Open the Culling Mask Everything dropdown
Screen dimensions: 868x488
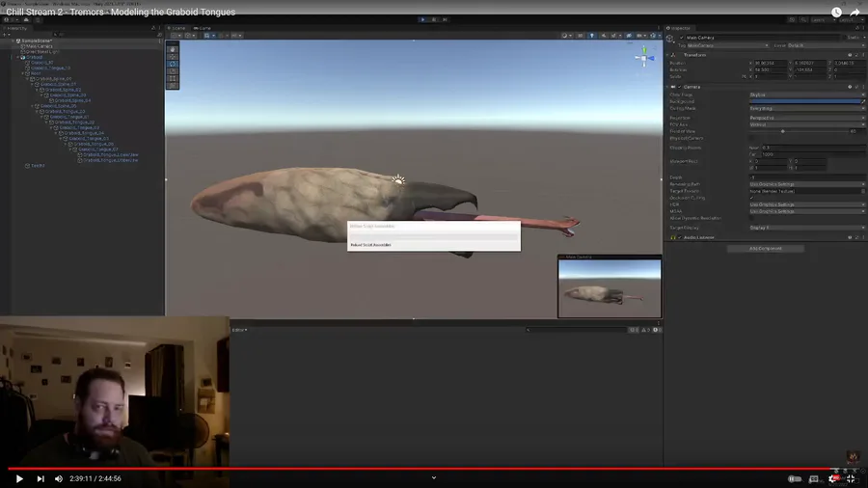click(806, 108)
